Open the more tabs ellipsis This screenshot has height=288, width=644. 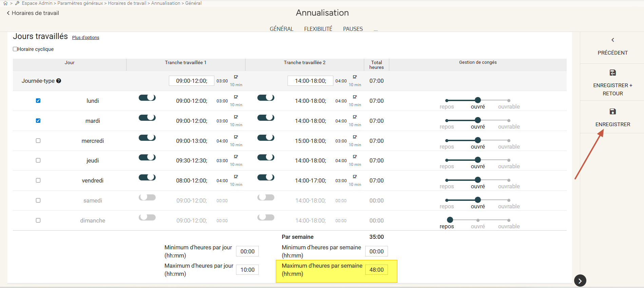375,30
